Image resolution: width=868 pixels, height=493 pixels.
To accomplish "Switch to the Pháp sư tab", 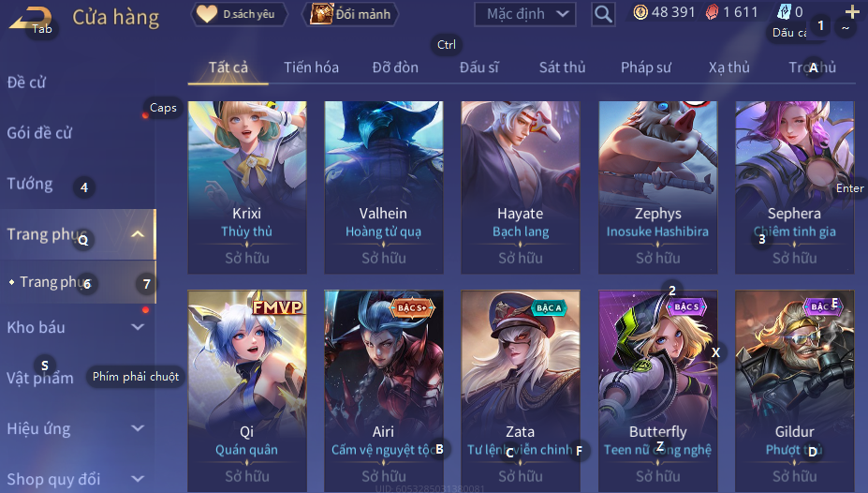I will click(645, 67).
